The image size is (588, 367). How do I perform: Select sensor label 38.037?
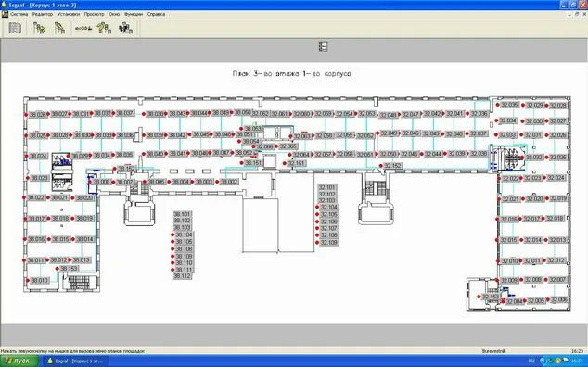pyautogui.click(x=125, y=113)
